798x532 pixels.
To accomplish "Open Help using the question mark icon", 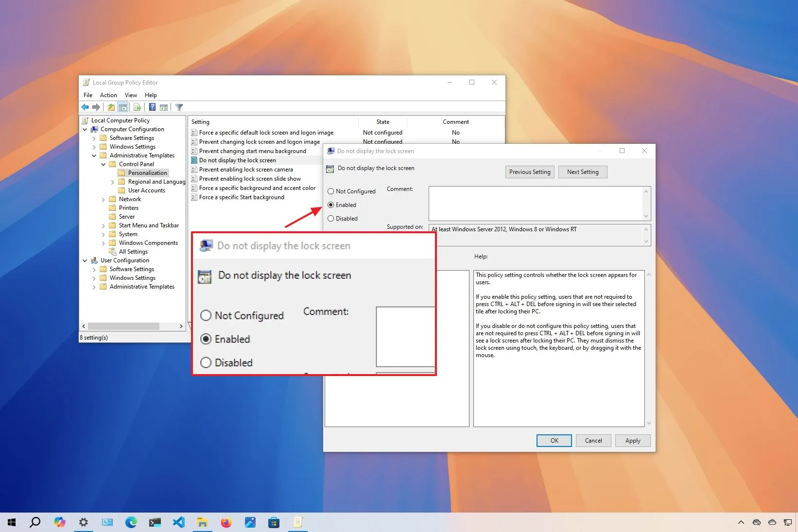I will 152,107.
